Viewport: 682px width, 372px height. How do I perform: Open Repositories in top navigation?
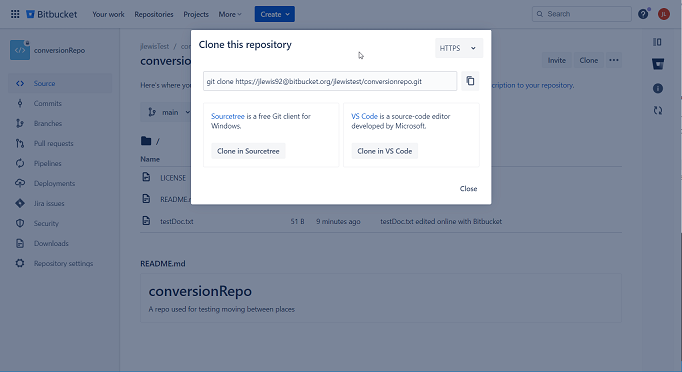point(154,14)
